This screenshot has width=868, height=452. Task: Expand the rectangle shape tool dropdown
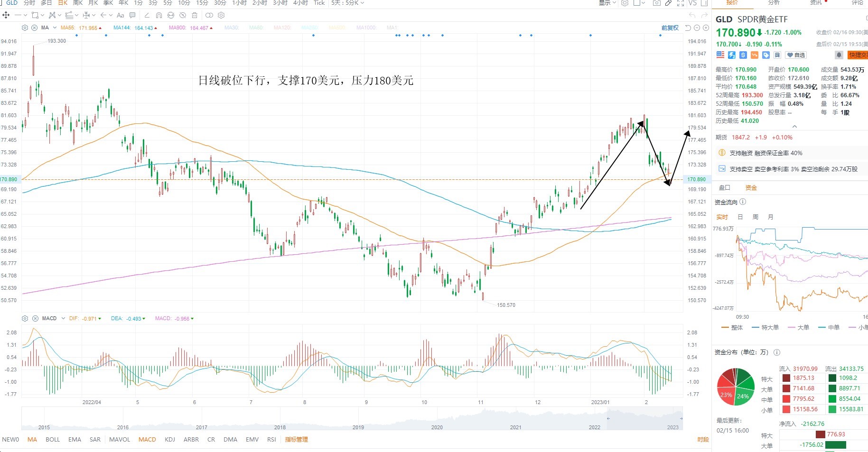[42, 15]
